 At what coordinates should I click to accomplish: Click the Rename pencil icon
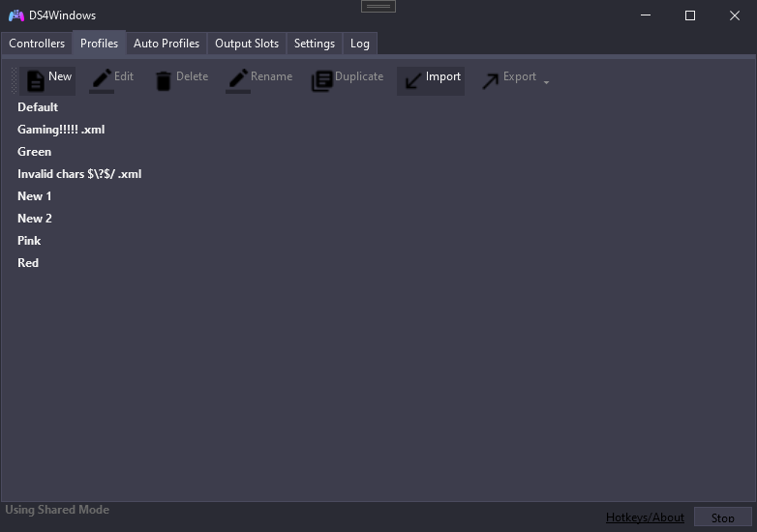pyautogui.click(x=238, y=80)
